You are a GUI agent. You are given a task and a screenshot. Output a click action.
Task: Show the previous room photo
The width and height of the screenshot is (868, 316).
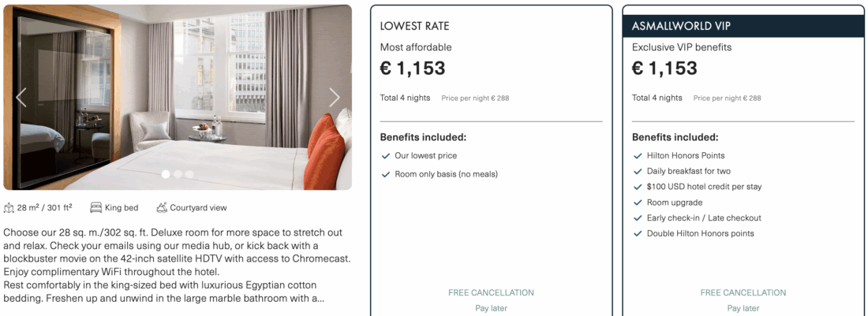coord(21,97)
